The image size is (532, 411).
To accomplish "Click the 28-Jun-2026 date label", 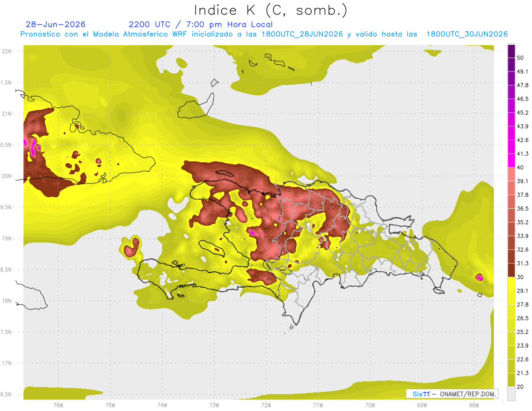I will point(56,24).
